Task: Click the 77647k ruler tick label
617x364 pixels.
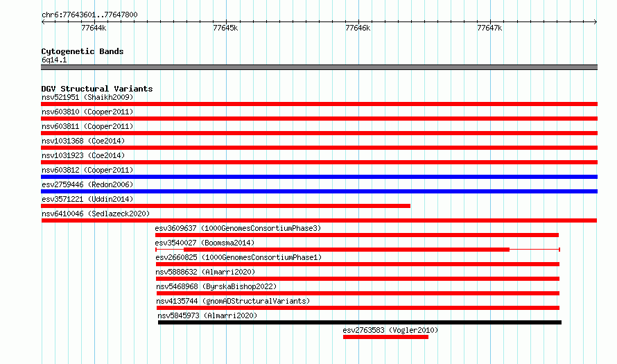Action: [489, 28]
